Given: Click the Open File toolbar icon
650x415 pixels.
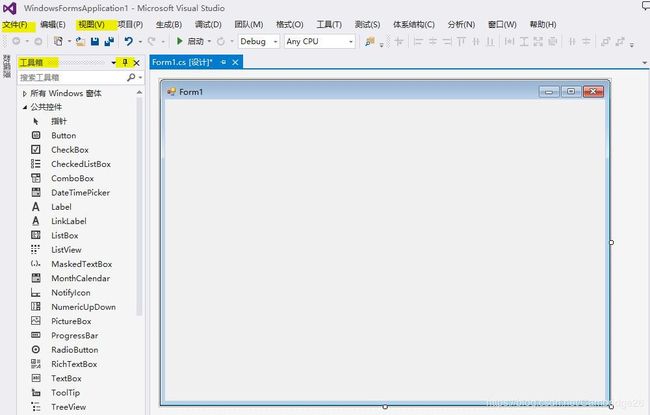Looking at the screenshot, I should (x=80, y=41).
